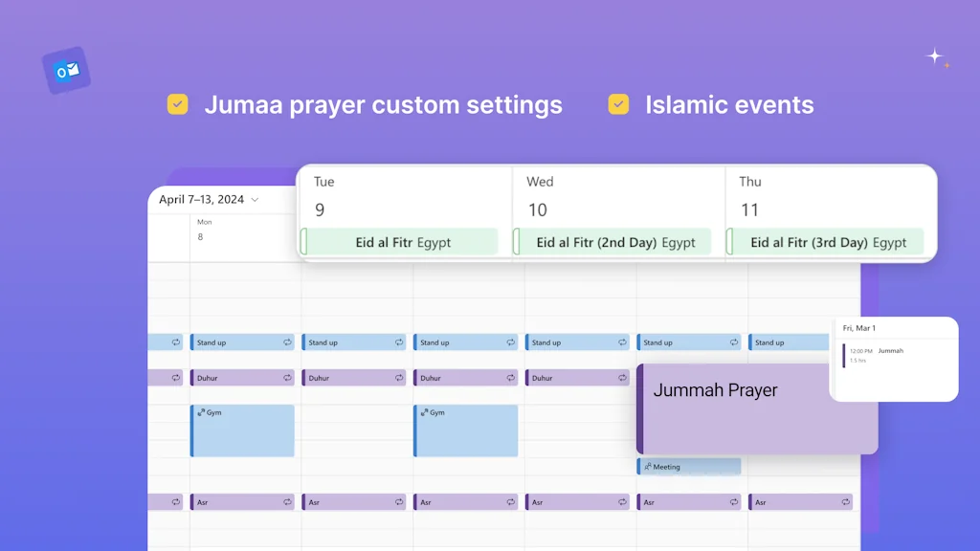
Task: Toggle the checkmark beside Jumaa prayer custom settings
Action: pyautogui.click(x=177, y=104)
